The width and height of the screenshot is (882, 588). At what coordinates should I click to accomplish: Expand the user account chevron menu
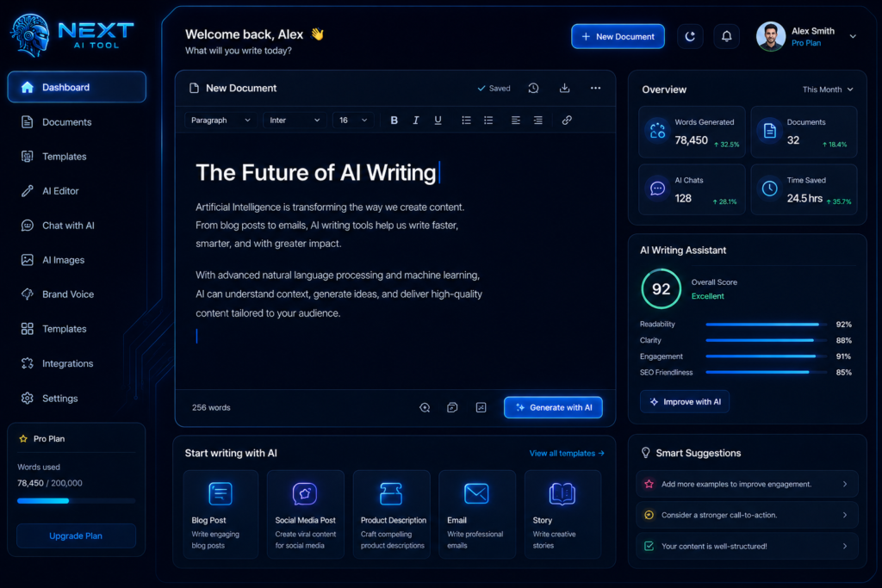click(853, 36)
